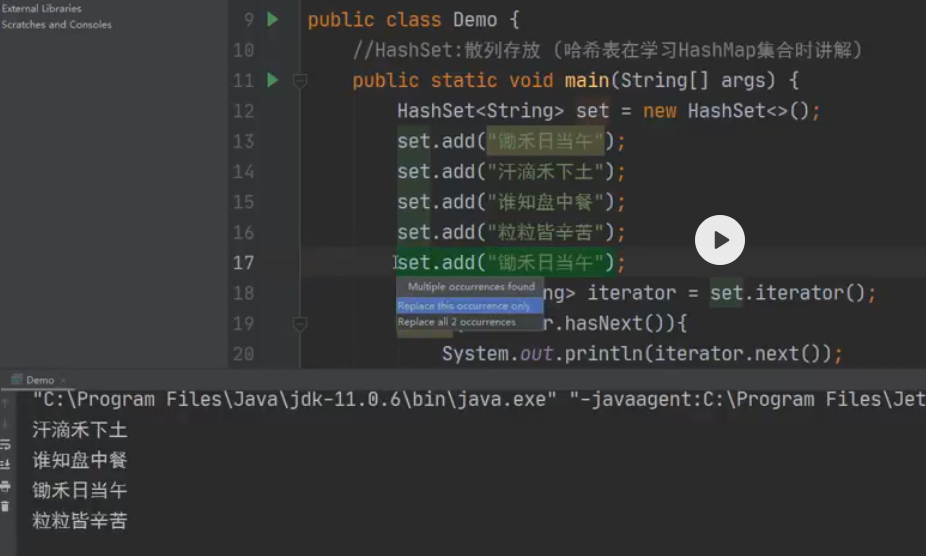Close the Demo run tab
Image resolution: width=926 pixels, height=556 pixels.
[x=63, y=381]
